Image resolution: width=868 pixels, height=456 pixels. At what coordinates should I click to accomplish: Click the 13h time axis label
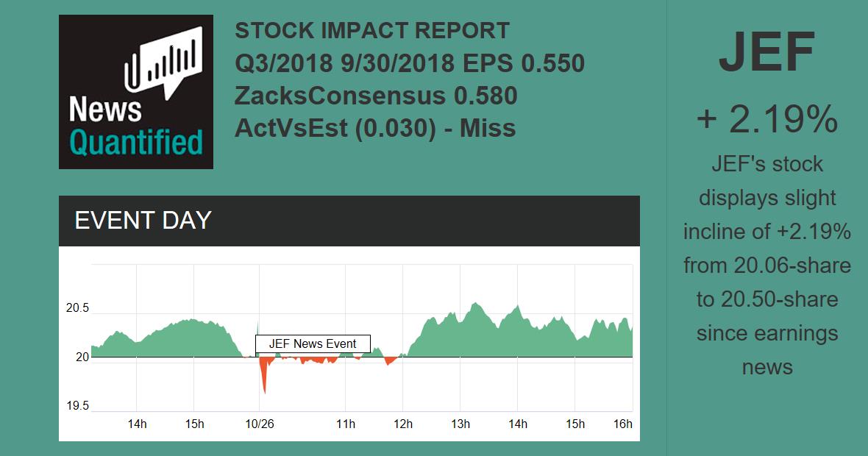coord(460,424)
